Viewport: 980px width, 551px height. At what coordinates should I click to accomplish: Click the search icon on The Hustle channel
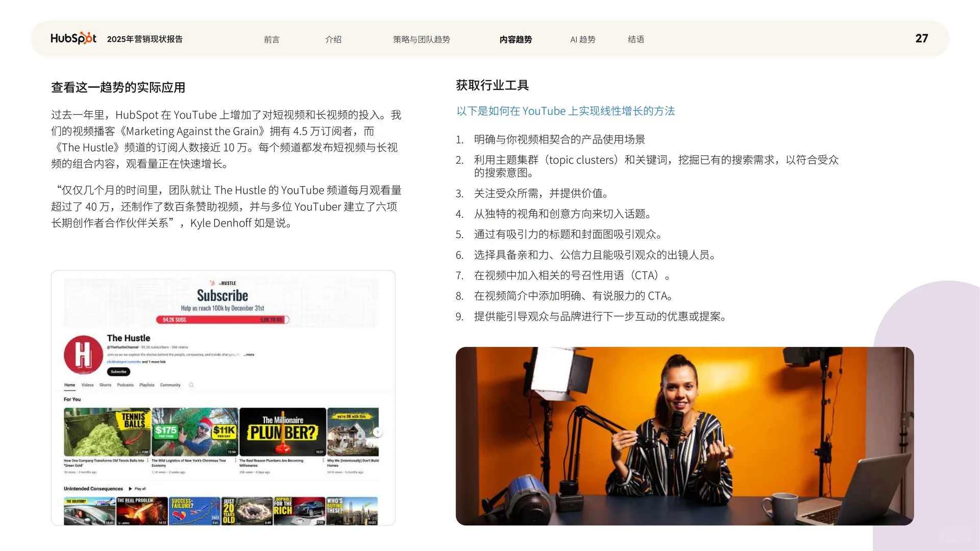(x=191, y=385)
